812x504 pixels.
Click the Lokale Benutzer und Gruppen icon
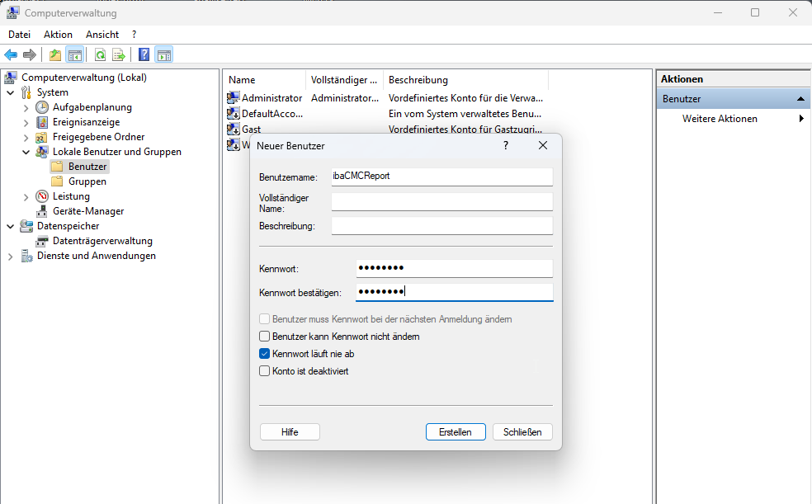point(42,152)
